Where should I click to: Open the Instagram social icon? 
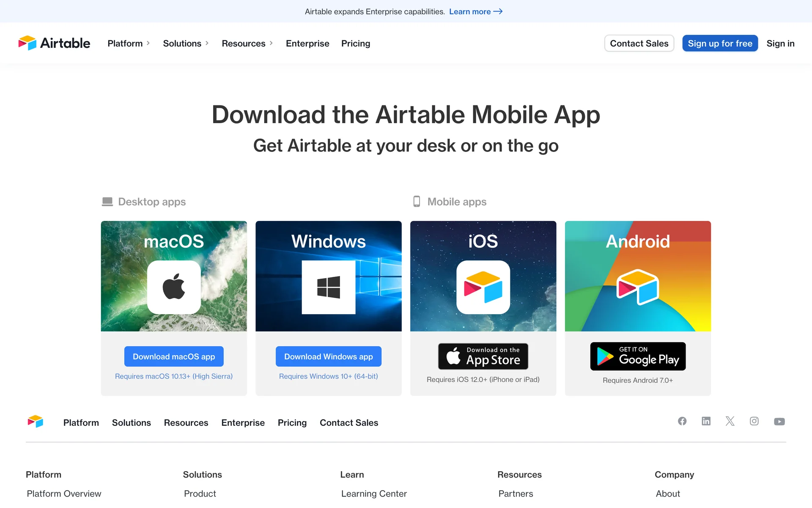(754, 421)
